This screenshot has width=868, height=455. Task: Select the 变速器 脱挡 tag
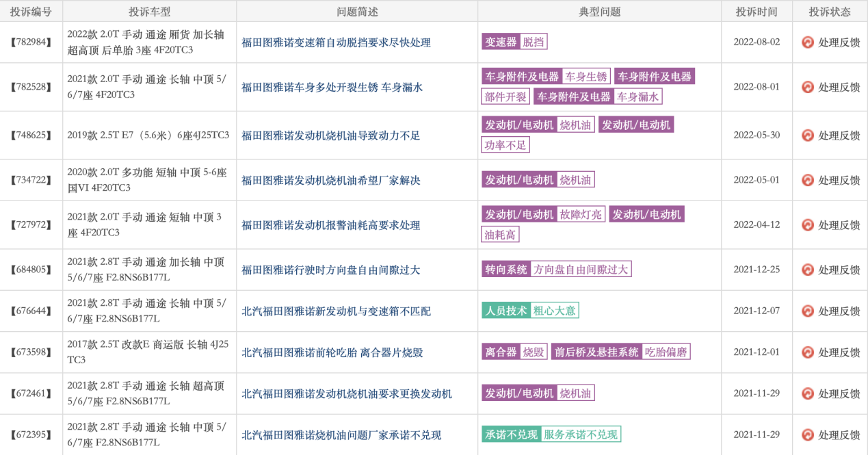[514, 42]
